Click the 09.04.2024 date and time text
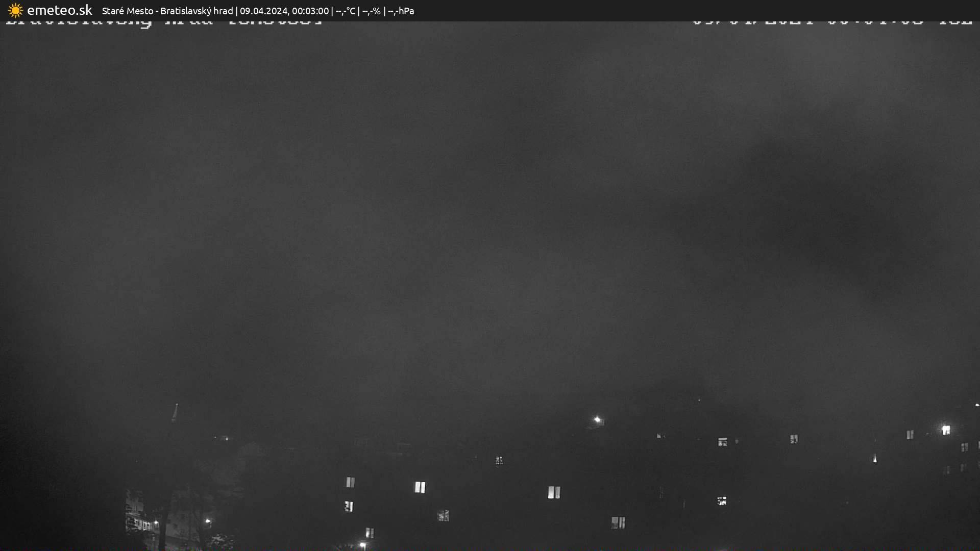980x551 pixels. 284,11
